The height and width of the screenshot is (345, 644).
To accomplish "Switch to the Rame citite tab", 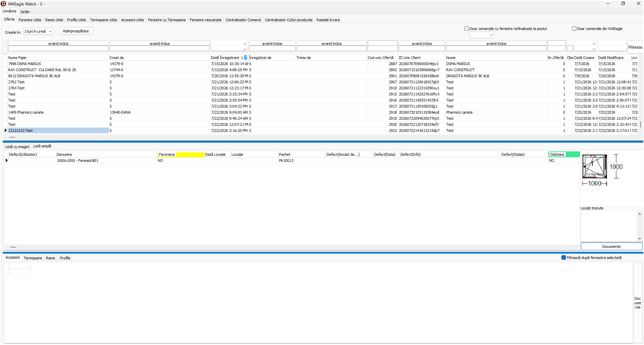I will 54,20.
